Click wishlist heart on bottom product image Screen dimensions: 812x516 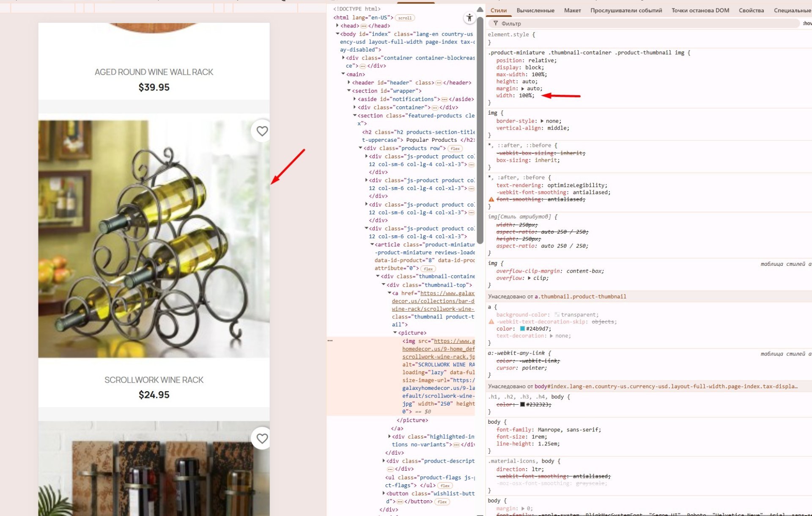(x=262, y=439)
